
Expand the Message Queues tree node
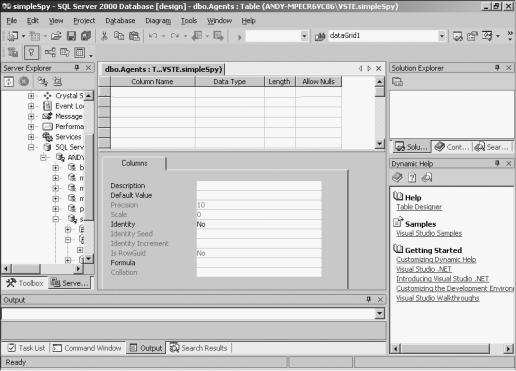coord(31,116)
